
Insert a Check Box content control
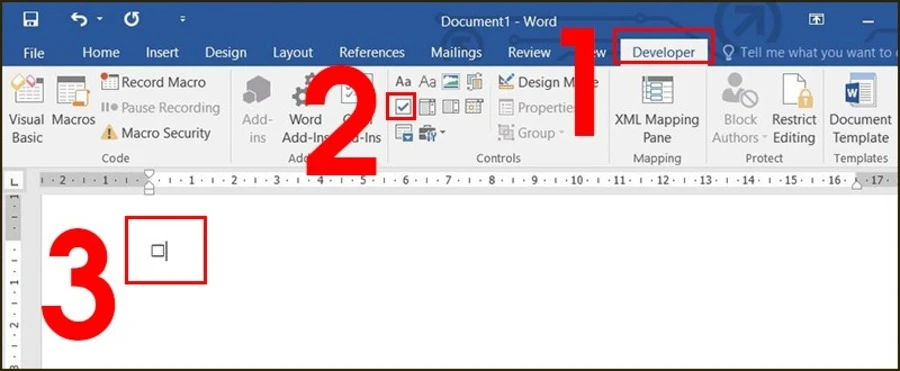[x=403, y=107]
